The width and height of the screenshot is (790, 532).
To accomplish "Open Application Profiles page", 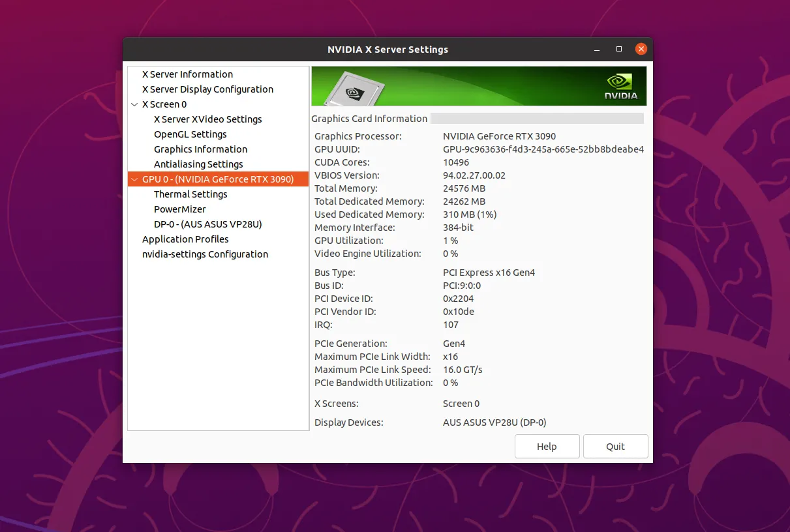I will point(185,239).
